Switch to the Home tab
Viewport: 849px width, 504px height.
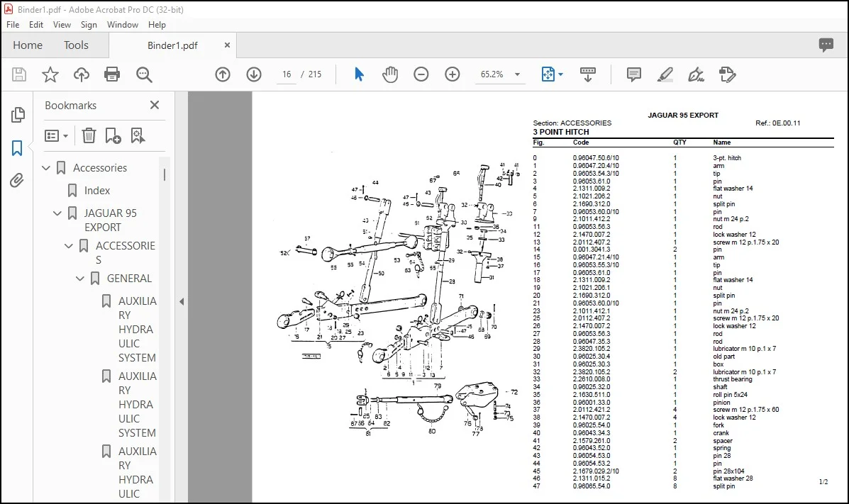(28, 45)
